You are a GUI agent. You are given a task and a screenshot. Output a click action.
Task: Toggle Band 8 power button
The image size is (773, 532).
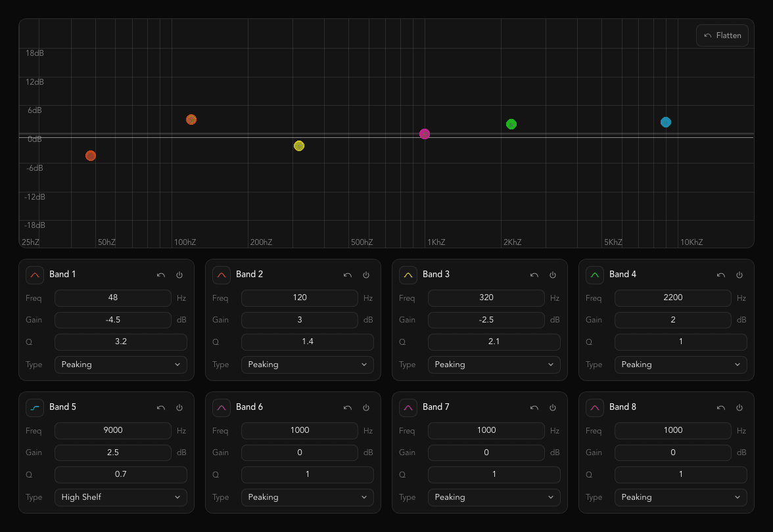point(739,407)
